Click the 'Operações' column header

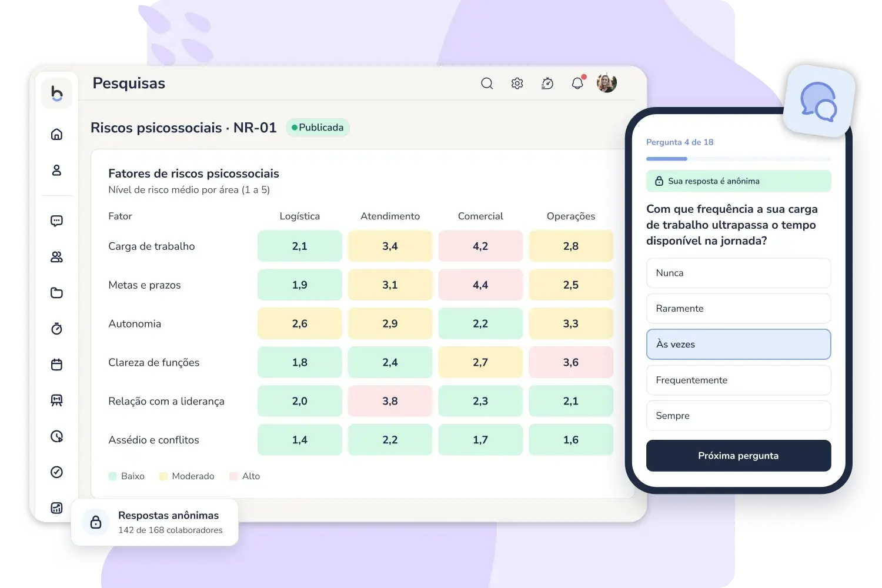[x=571, y=216]
